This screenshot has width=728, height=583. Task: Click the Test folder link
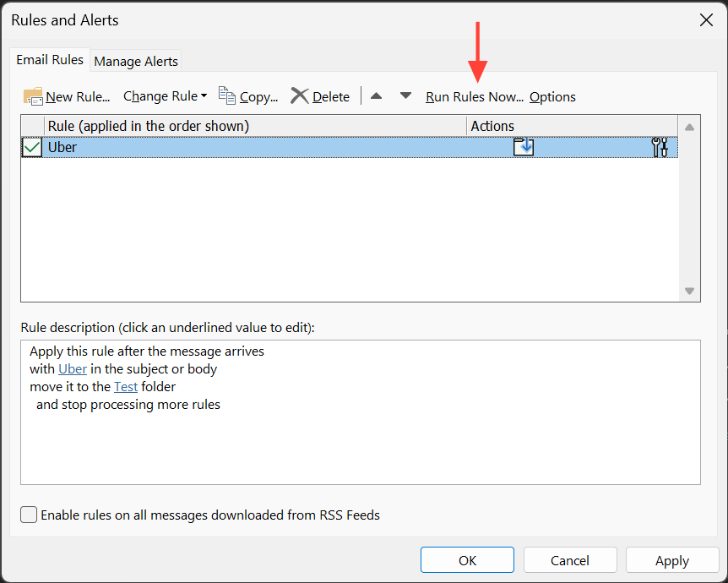pos(126,386)
